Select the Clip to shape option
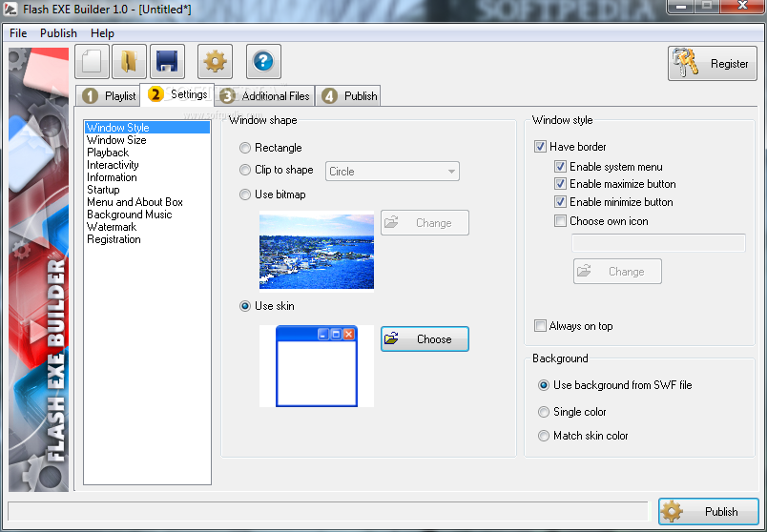Viewport: 767px width, 532px height. [x=277, y=170]
